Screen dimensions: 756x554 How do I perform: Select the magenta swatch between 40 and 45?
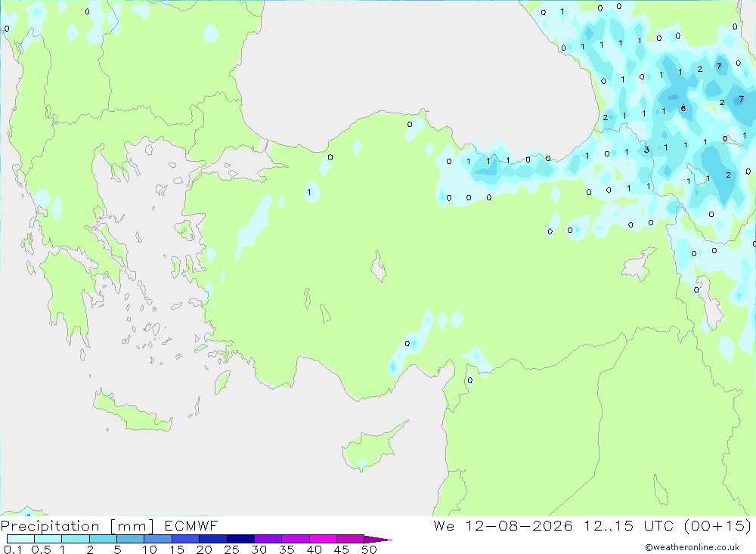click(323, 539)
